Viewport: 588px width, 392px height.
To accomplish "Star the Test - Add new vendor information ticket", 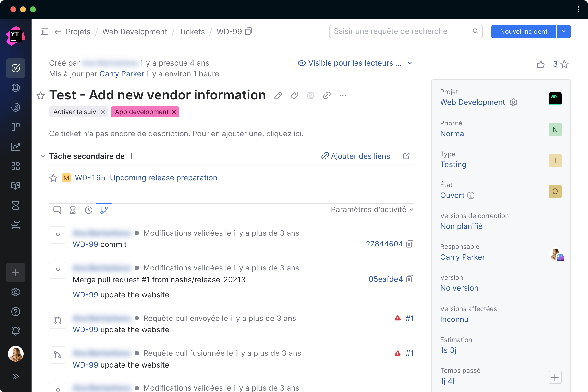I will pyautogui.click(x=40, y=95).
